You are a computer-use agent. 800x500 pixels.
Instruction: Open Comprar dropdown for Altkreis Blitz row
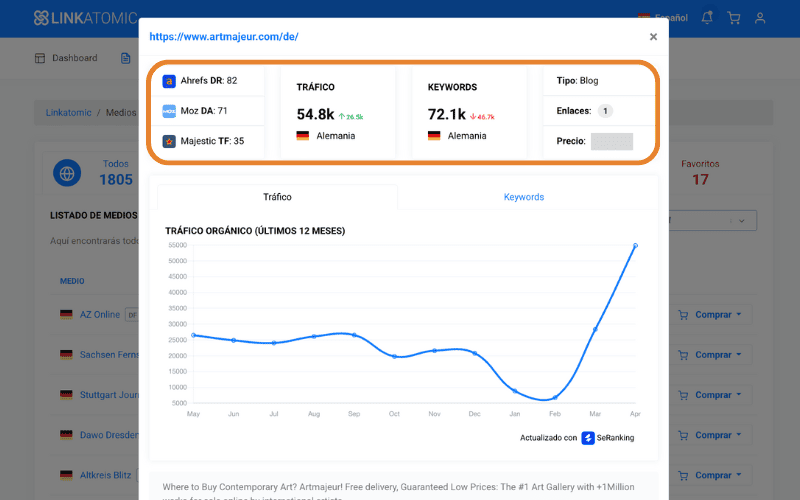click(x=710, y=475)
